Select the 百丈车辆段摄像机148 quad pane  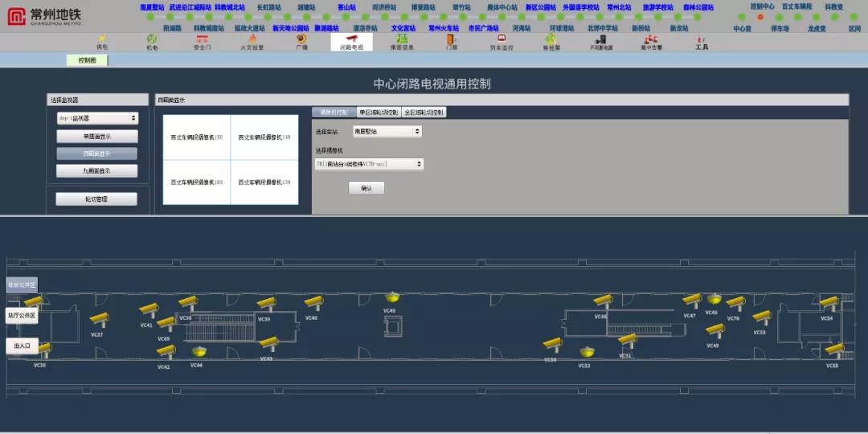click(264, 137)
